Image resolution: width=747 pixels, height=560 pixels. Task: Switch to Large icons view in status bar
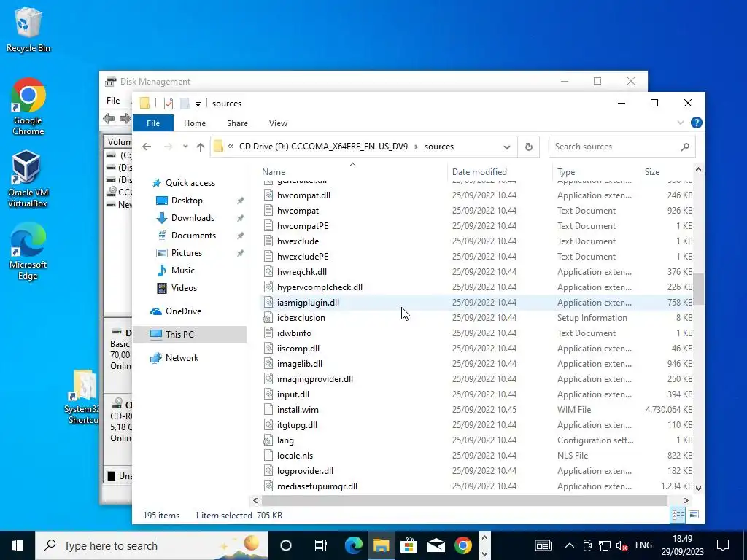pyautogui.click(x=694, y=515)
